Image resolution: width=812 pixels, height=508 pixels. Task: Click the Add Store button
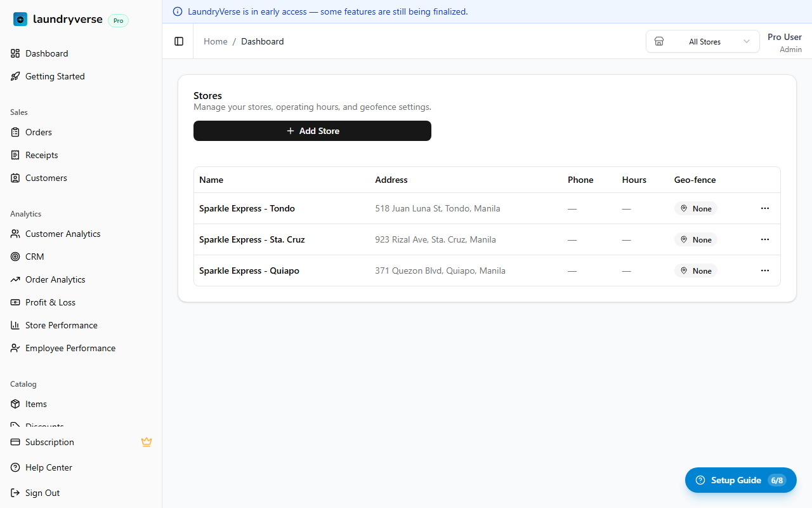(312, 131)
